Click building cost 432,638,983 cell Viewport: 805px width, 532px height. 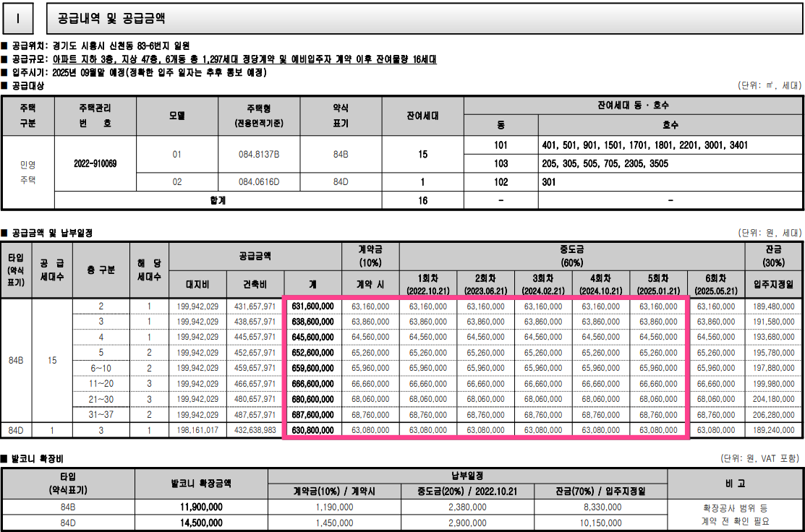click(255, 430)
